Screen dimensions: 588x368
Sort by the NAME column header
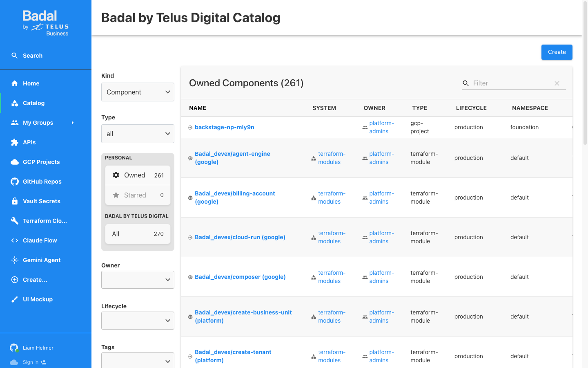tap(198, 108)
